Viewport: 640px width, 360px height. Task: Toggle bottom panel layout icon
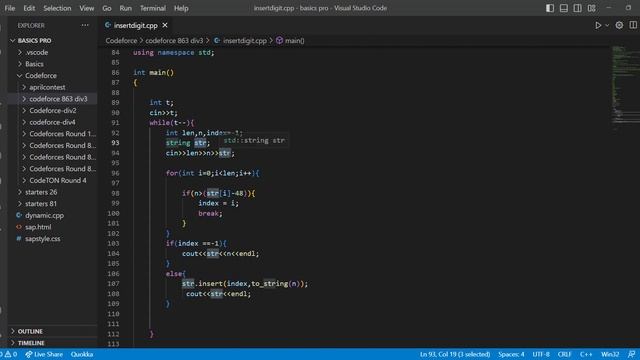(564, 8)
